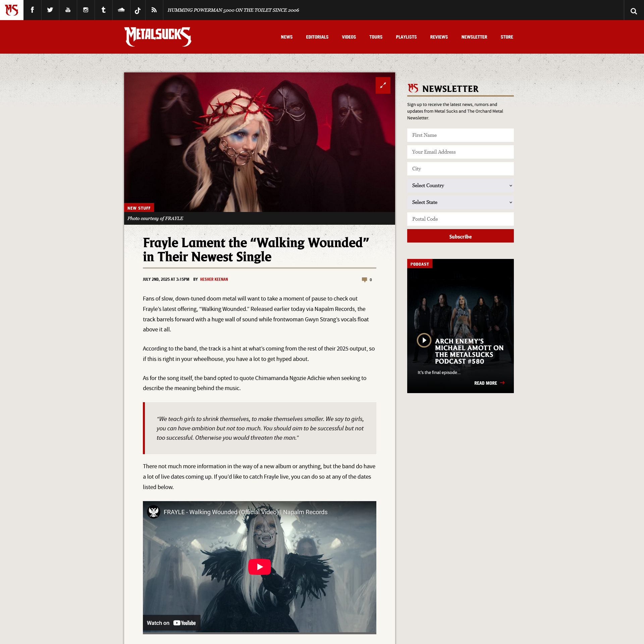Open the News menu item
Screen dimensions: 644x644
coord(286,37)
